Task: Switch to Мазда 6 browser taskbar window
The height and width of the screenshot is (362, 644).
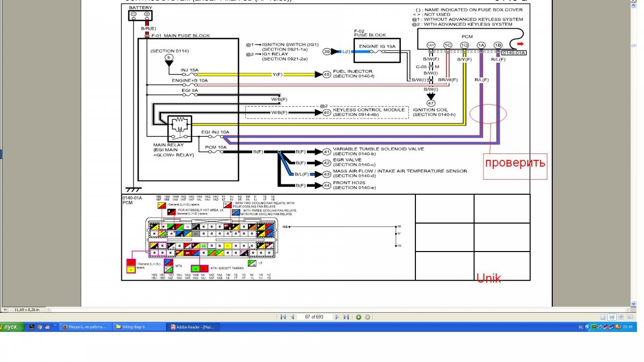Action: [86, 327]
